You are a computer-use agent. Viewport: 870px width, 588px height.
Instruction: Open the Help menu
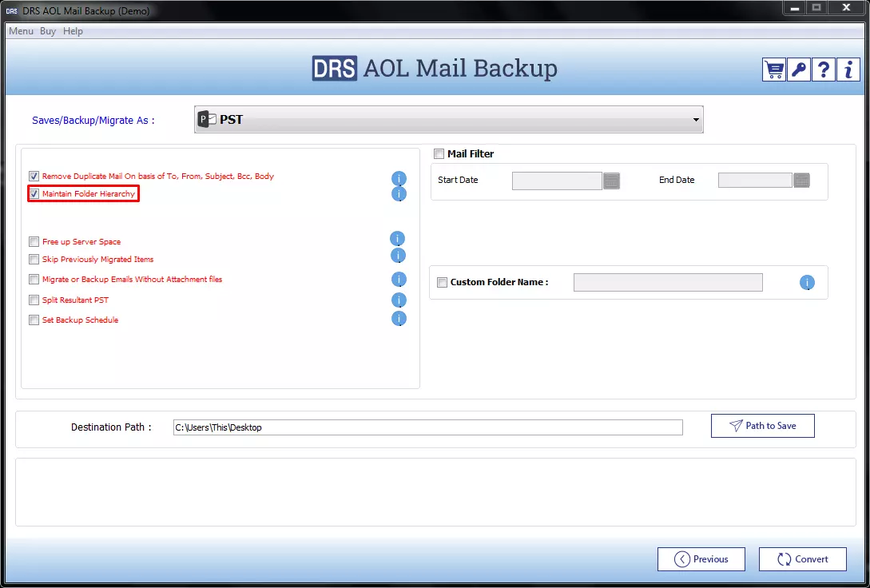(x=73, y=31)
